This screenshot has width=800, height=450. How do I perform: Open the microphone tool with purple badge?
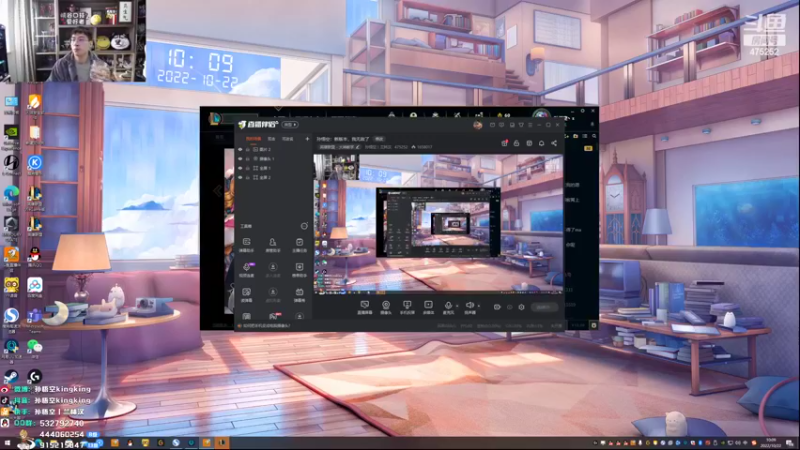point(246,269)
